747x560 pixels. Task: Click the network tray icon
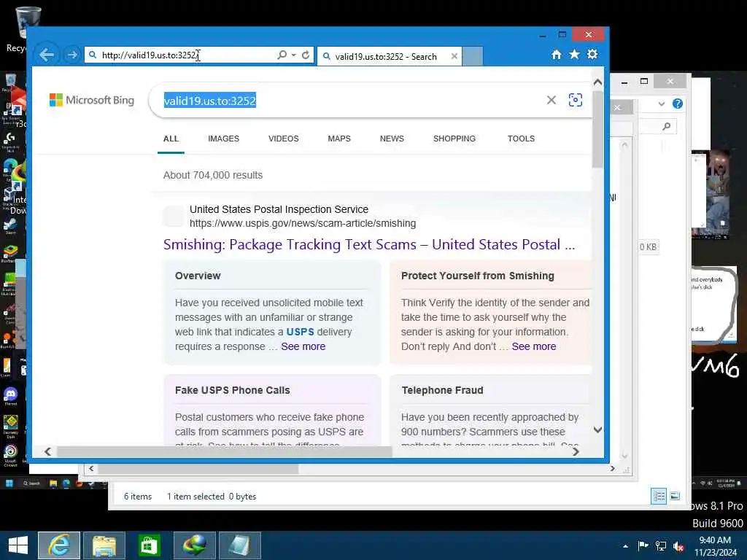[x=661, y=545]
